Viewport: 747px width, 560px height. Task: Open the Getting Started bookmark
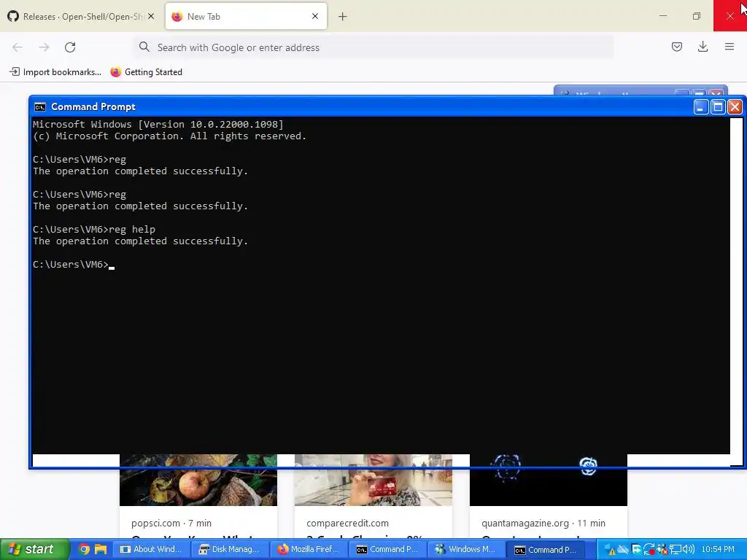146,72
